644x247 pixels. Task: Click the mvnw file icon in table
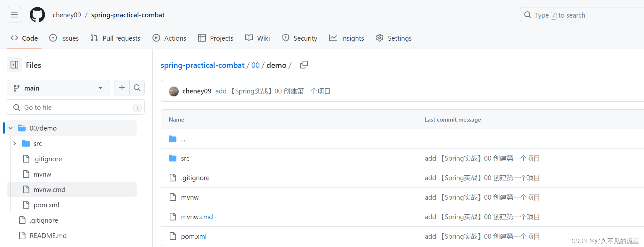pyautogui.click(x=173, y=197)
